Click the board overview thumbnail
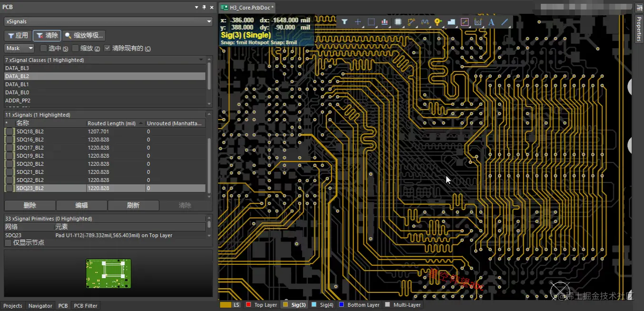Screen dimensions: 644x311 pyautogui.click(x=108, y=273)
